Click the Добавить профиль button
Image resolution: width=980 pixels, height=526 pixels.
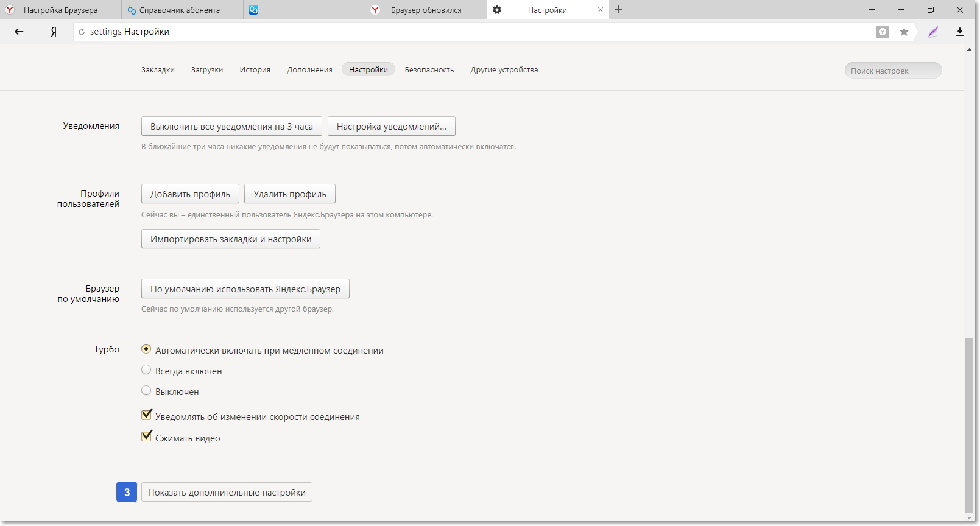point(190,194)
